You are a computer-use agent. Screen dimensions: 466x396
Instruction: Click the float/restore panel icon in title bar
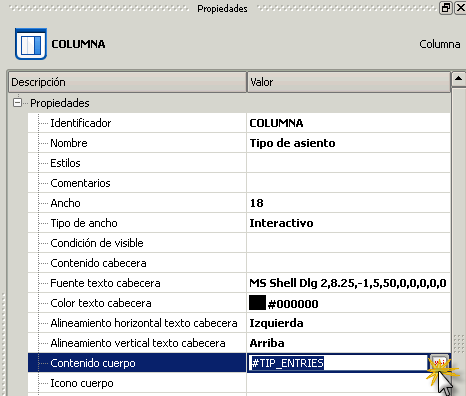coord(446,7)
